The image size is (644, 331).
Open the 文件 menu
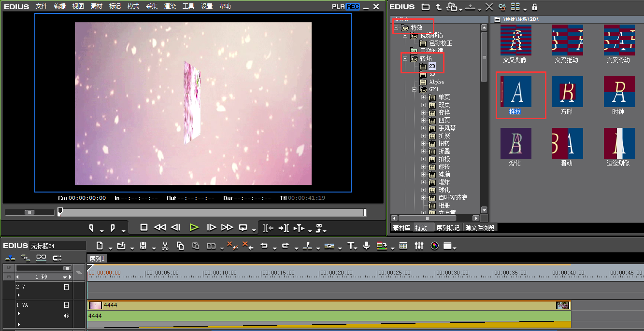pyautogui.click(x=42, y=6)
